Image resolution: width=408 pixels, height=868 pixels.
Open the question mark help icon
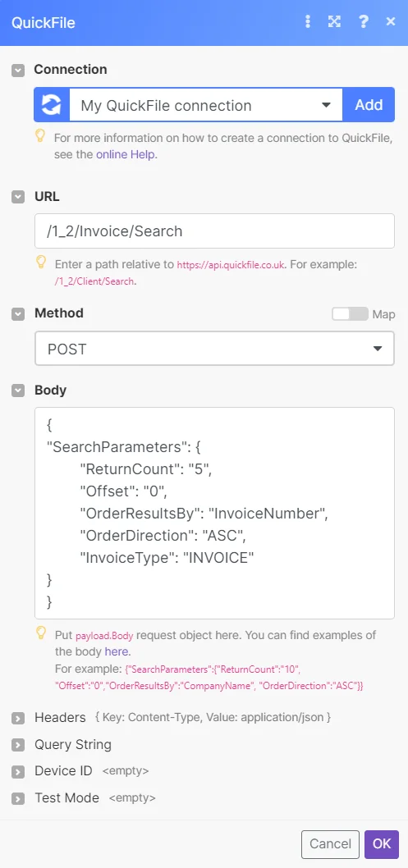(364, 22)
